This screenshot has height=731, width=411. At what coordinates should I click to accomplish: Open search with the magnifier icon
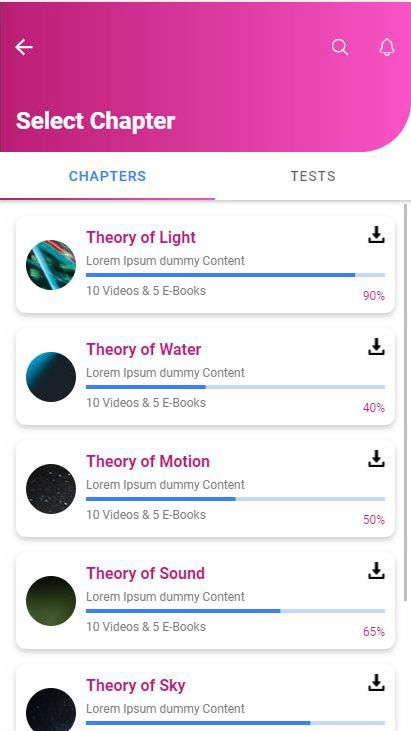click(340, 47)
